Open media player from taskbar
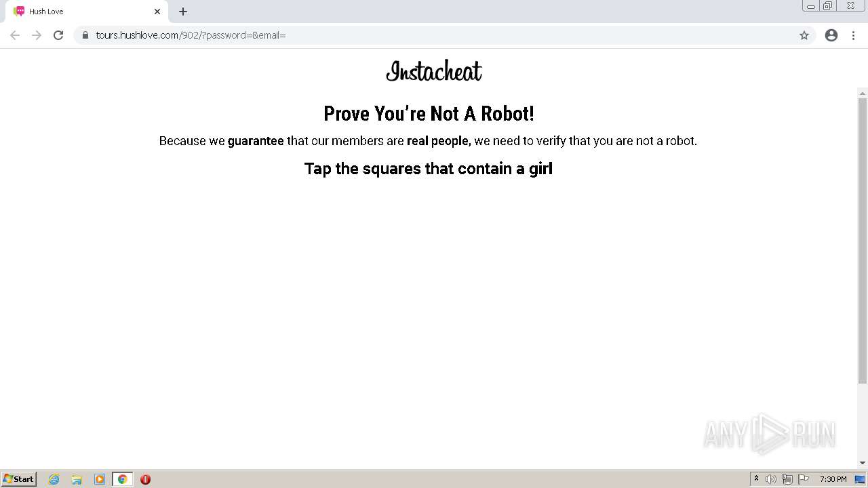The height and width of the screenshot is (488, 868). (x=100, y=479)
